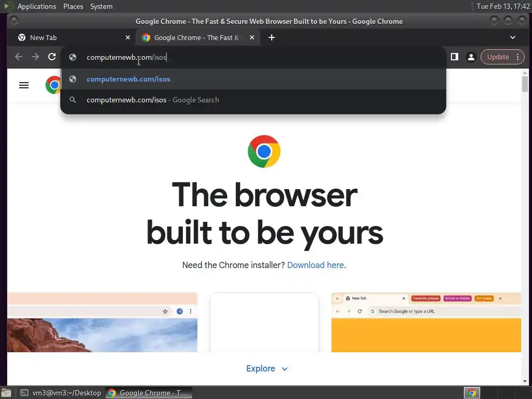Open the page hamburger menu
532x399 pixels.
24,85
